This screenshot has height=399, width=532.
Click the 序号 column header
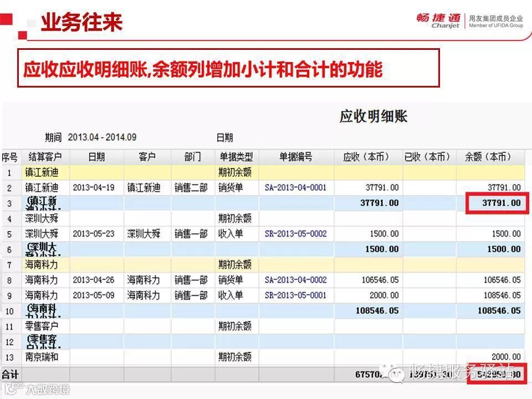tap(9, 157)
